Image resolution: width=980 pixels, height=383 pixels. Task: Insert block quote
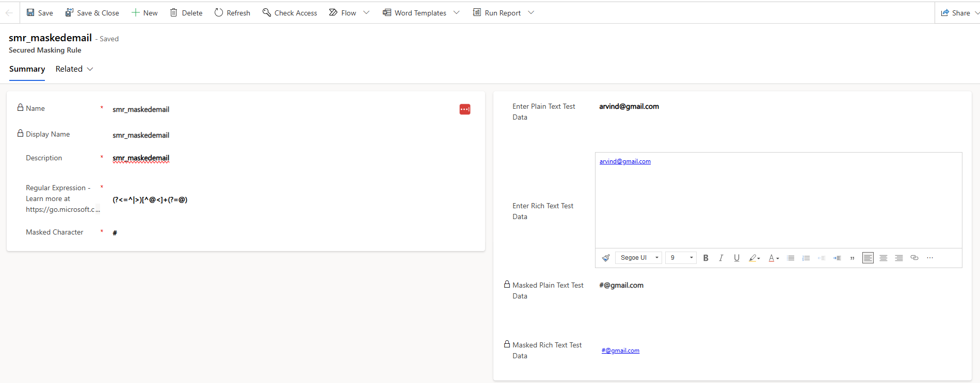853,258
